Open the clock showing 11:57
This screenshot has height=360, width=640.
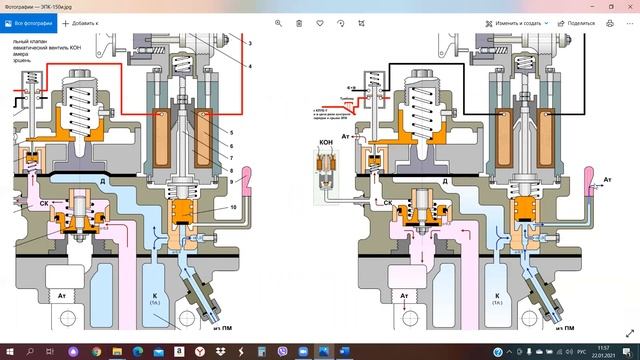[x=603, y=352]
